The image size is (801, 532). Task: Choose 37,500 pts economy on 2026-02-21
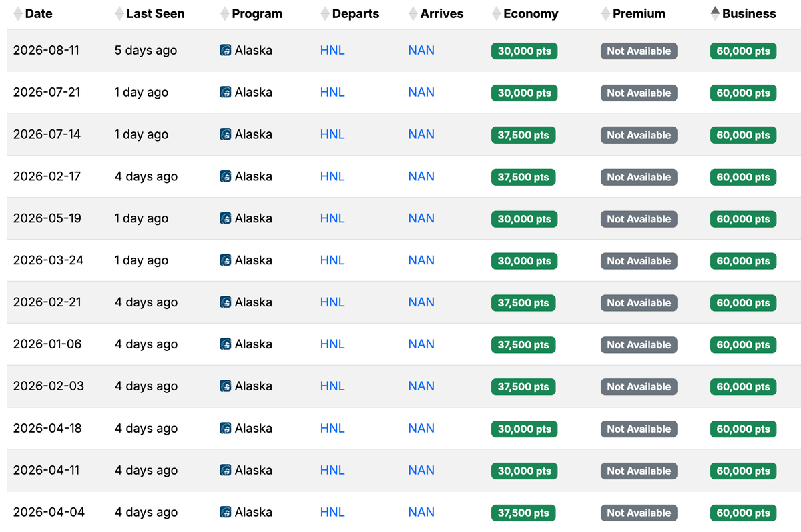(523, 304)
